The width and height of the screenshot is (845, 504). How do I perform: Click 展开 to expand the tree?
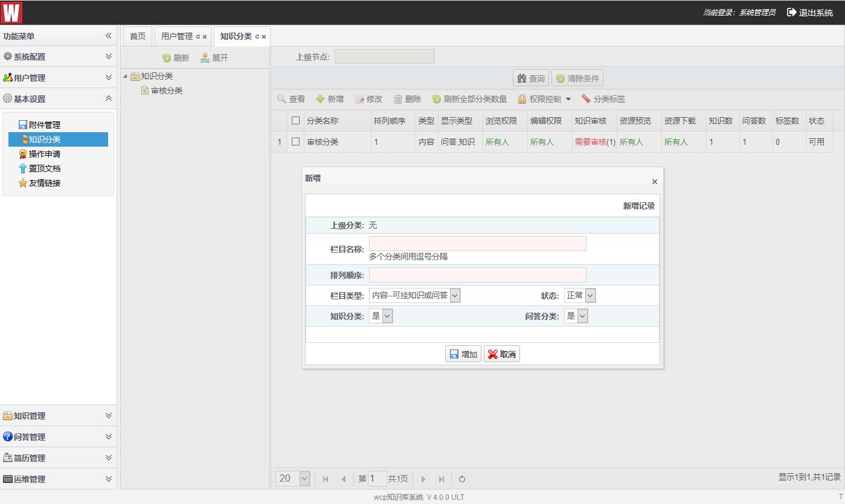click(x=214, y=58)
